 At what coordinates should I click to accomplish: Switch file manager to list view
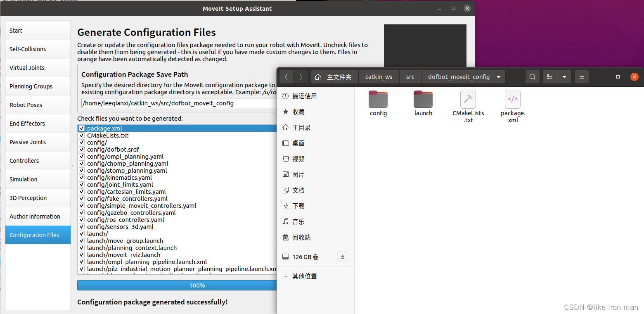pos(550,77)
